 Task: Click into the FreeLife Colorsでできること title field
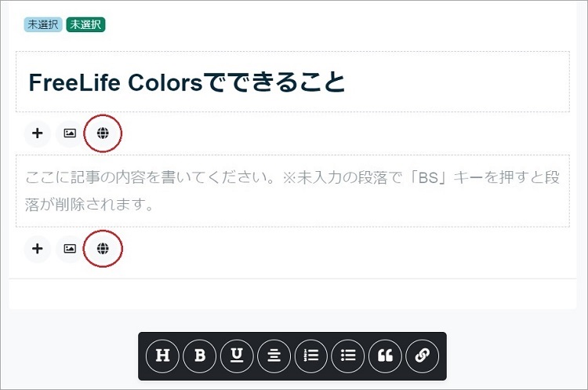click(292, 82)
